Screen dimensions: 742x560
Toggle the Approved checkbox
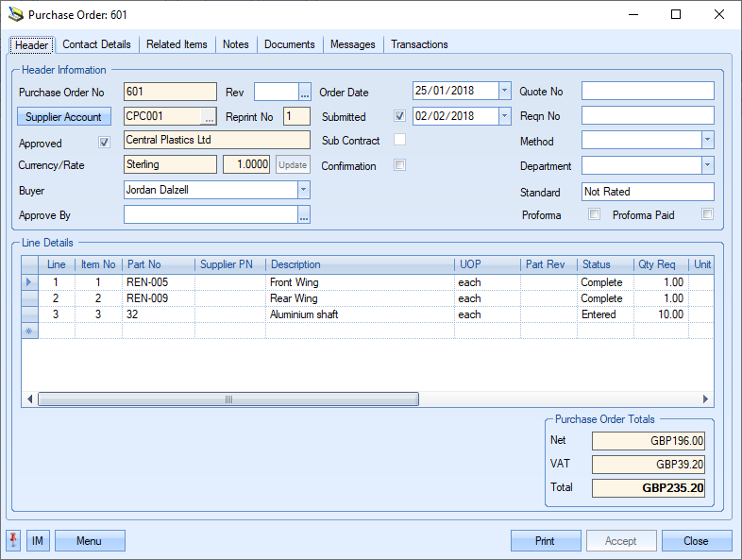pyautogui.click(x=105, y=143)
